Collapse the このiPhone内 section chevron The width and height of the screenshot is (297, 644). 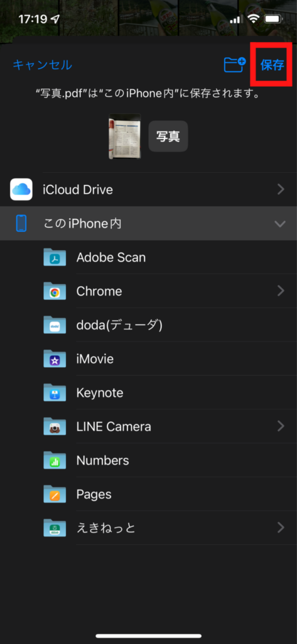click(x=280, y=224)
